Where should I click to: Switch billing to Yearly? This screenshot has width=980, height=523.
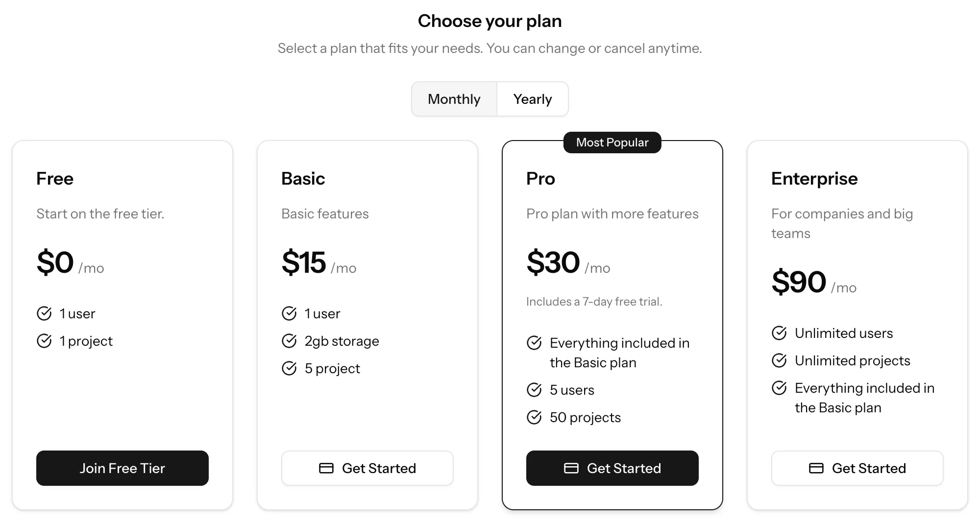pos(533,99)
